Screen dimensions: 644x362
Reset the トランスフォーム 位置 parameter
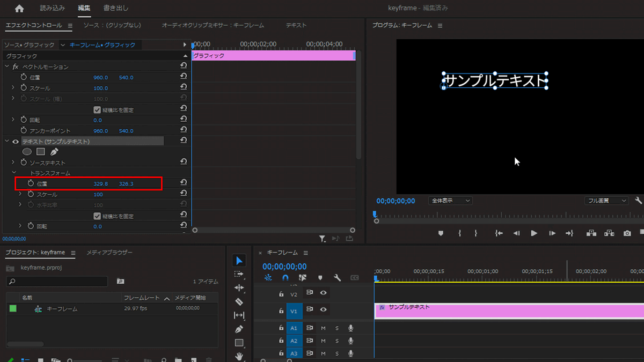[184, 183]
